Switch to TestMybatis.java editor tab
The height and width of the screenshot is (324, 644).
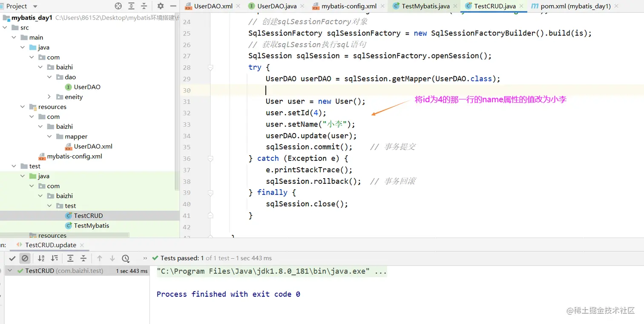point(425,6)
